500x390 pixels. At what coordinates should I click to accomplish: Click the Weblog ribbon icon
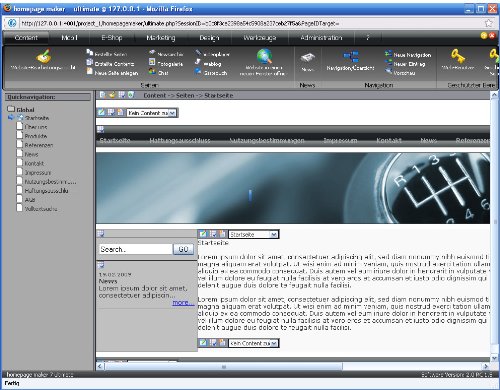tap(198, 62)
